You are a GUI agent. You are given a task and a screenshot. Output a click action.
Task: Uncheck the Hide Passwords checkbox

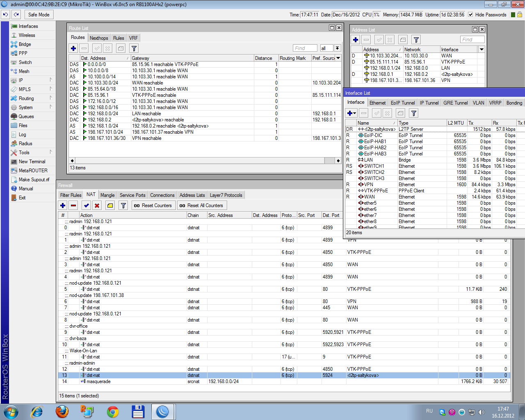(x=470, y=14)
